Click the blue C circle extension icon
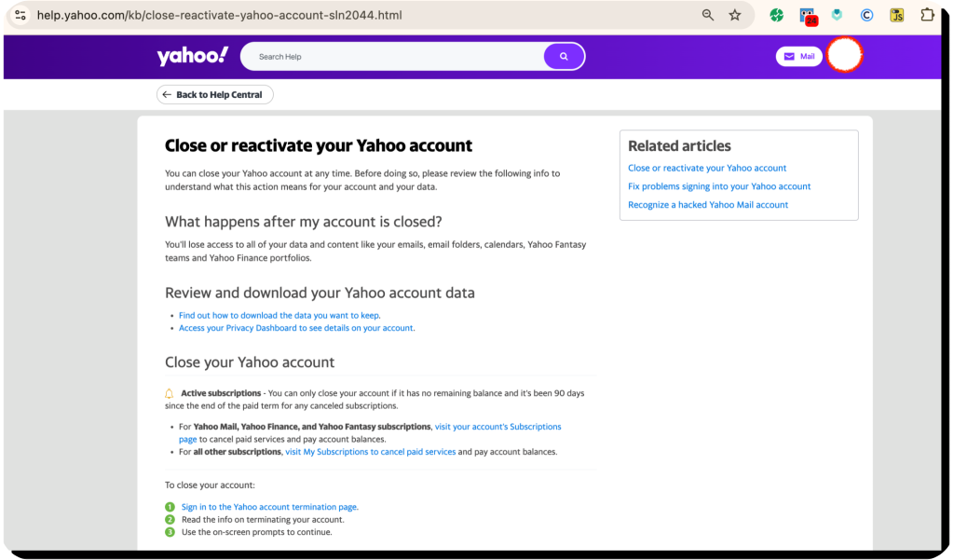Image resolution: width=954 pixels, height=560 pixels. point(867,15)
